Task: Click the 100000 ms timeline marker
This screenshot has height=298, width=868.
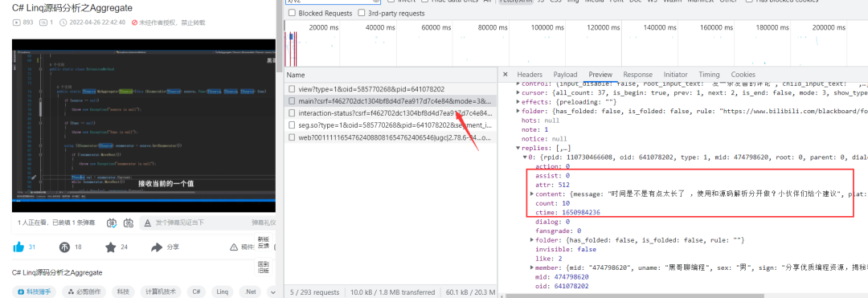Action: click(x=547, y=27)
